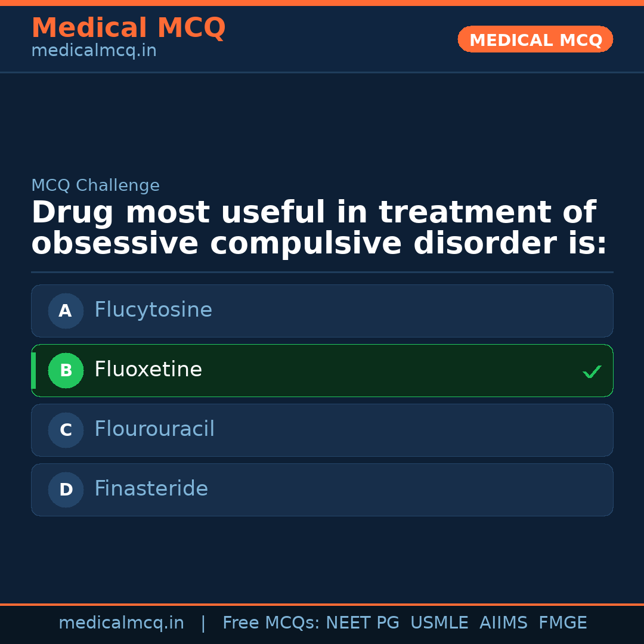644x644 pixels.
Task: Select the Finasteride answer text
Action: (151, 489)
